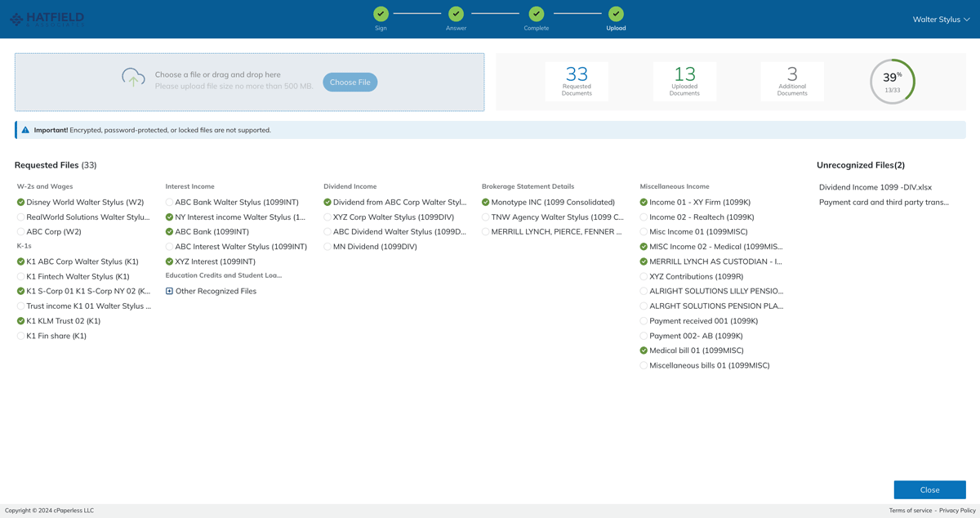The height and width of the screenshot is (518, 980).
Task: Click the Choose File button
Action: pyautogui.click(x=350, y=82)
